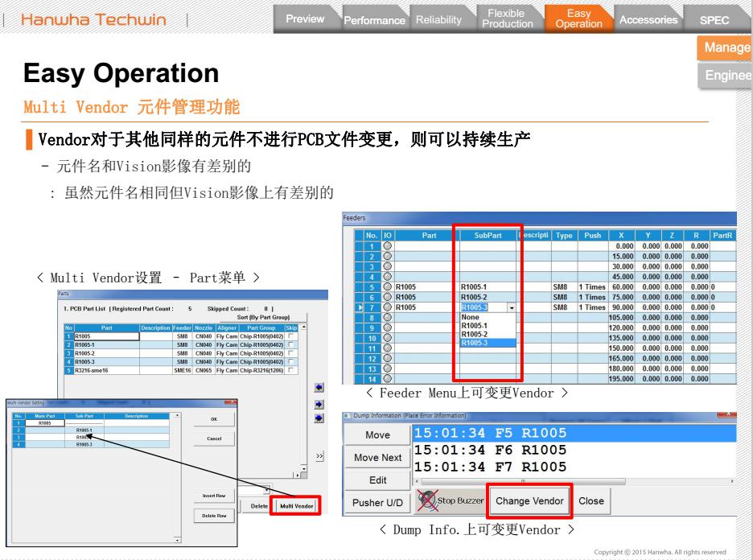The height and width of the screenshot is (560, 753).
Task: Open the Easy Operation tab
Action: [x=578, y=19]
